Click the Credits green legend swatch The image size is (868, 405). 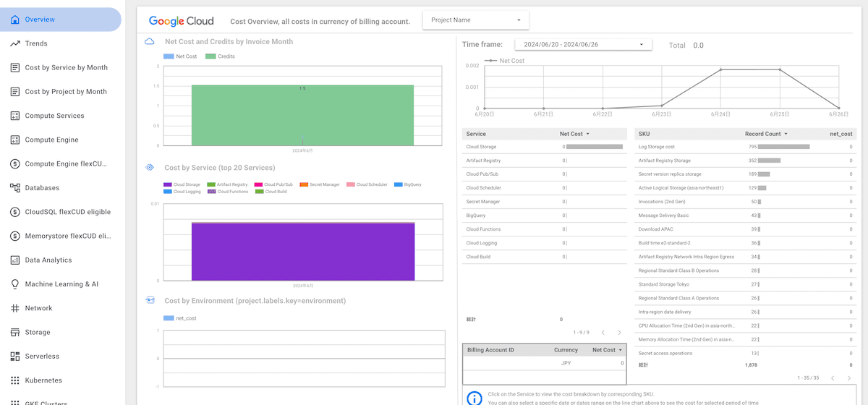[x=210, y=56]
